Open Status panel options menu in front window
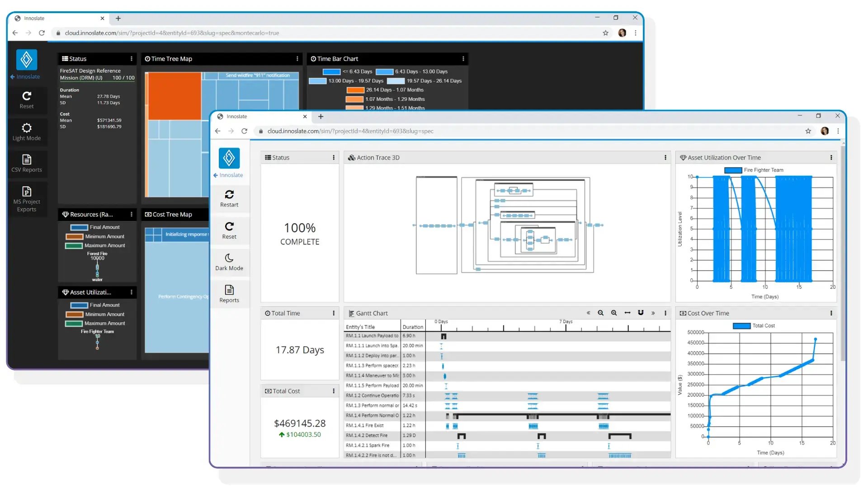 click(334, 158)
